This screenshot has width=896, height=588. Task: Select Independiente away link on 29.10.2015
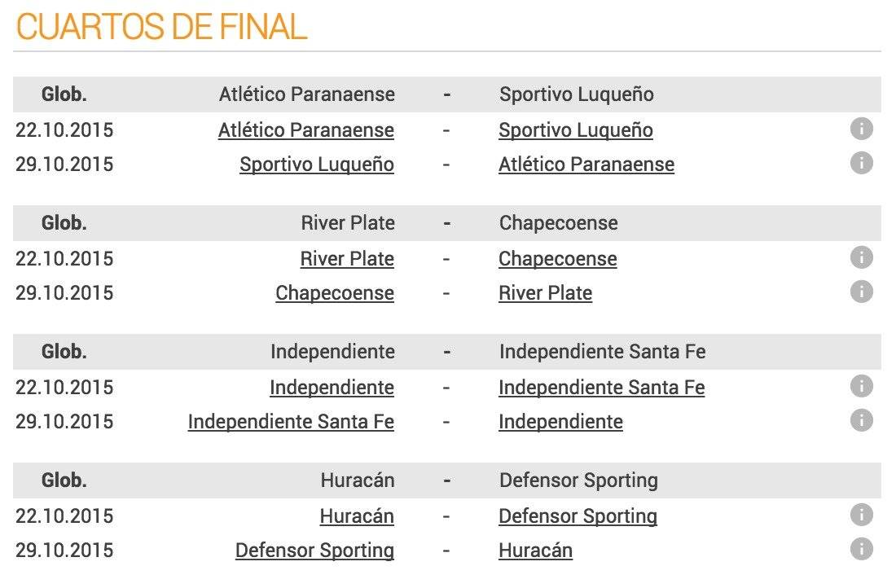click(x=560, y=422)
